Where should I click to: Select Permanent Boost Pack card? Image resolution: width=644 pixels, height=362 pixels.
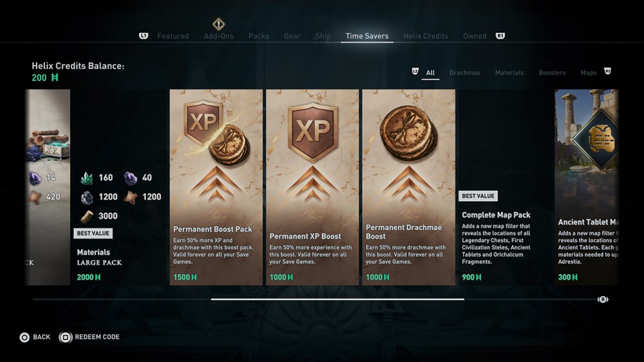(216, 187)
